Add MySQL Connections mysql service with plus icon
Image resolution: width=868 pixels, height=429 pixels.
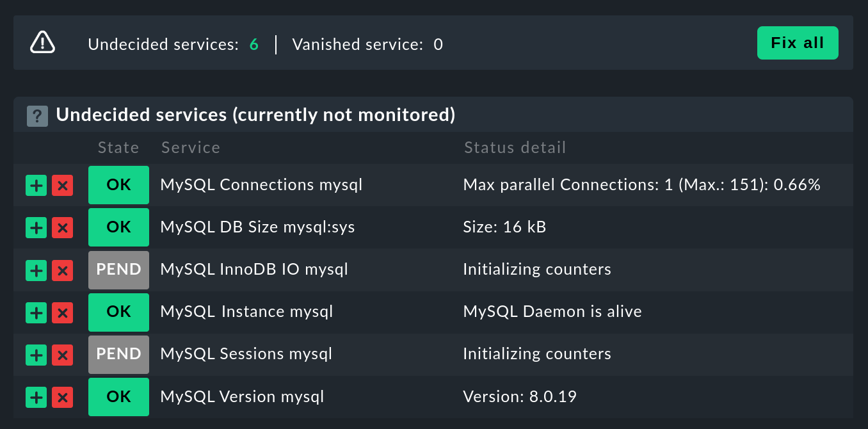pyautogui.click(x=36, y=186)
